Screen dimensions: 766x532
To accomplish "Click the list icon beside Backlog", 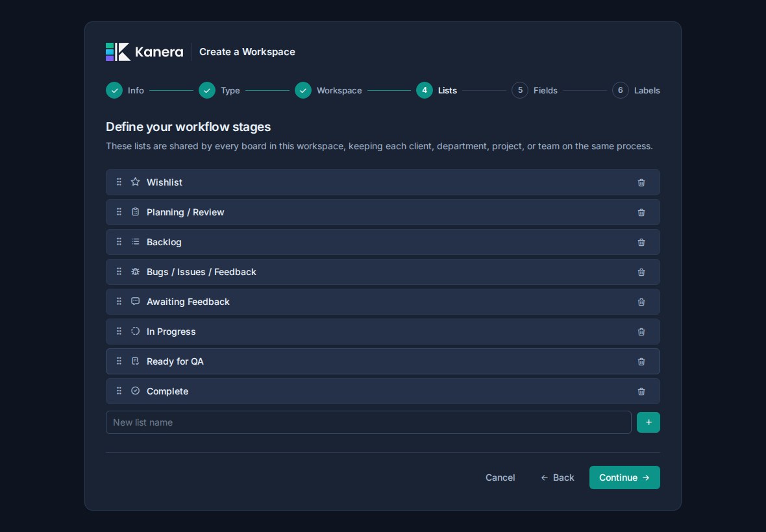I will tap(135, 241).
